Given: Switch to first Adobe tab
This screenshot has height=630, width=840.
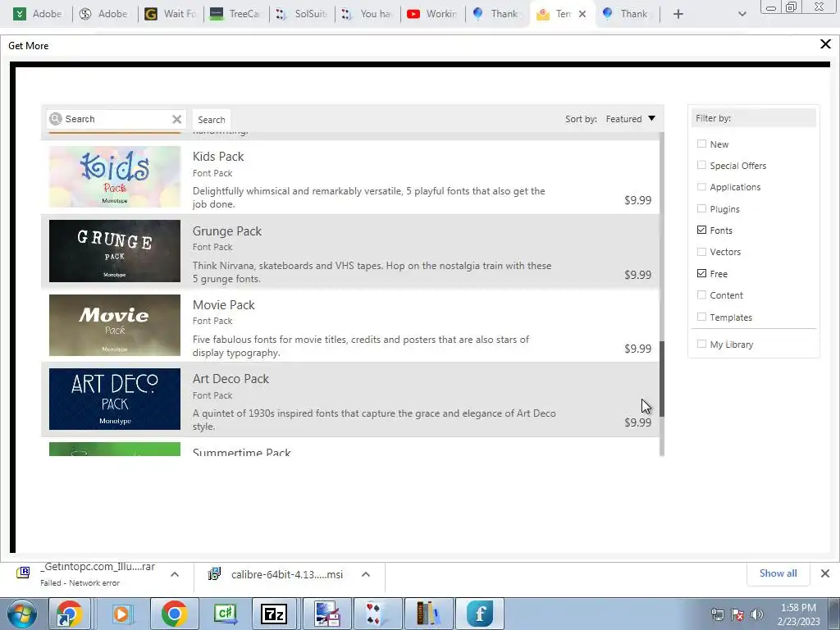Looking at the screenshot, I should (38, 14).
